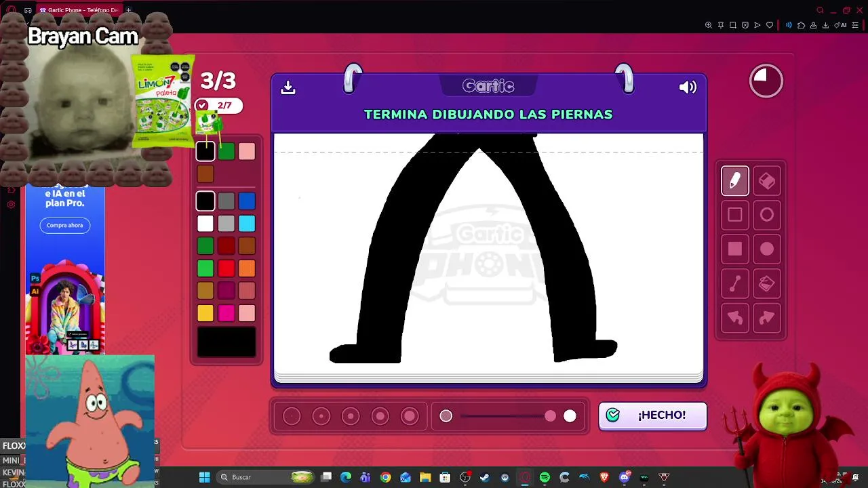Image resolution: width=868 pixels, height=488 pixels.
Task: Open the browser find-in-page magnifier icon
Action: pyautogui.click(x=709, y=25)
